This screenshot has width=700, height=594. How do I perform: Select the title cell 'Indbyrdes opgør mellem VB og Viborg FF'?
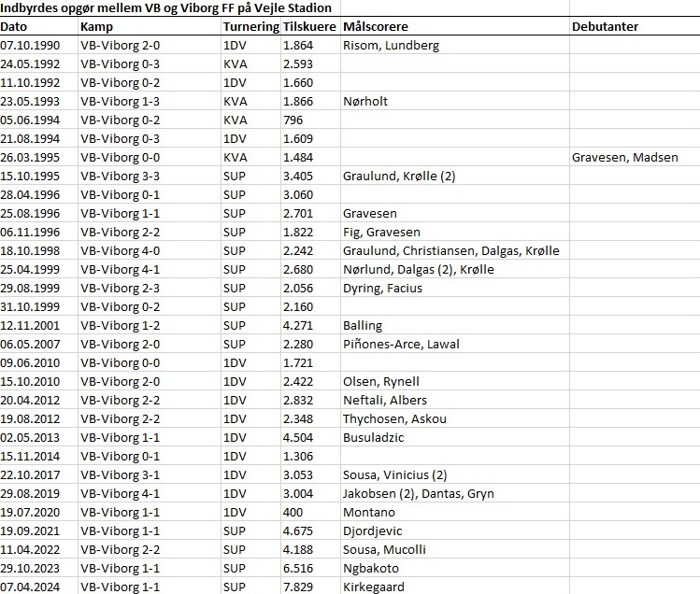pyautogui.click(x=165, y=8)
